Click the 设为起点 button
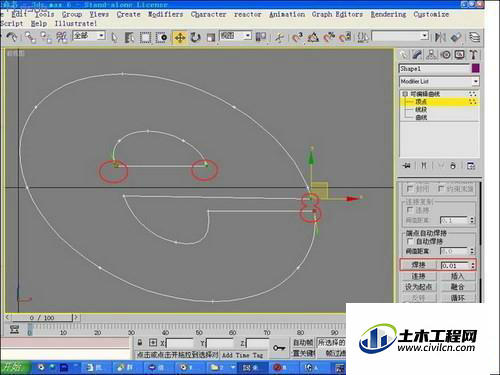 click(419, 287)
